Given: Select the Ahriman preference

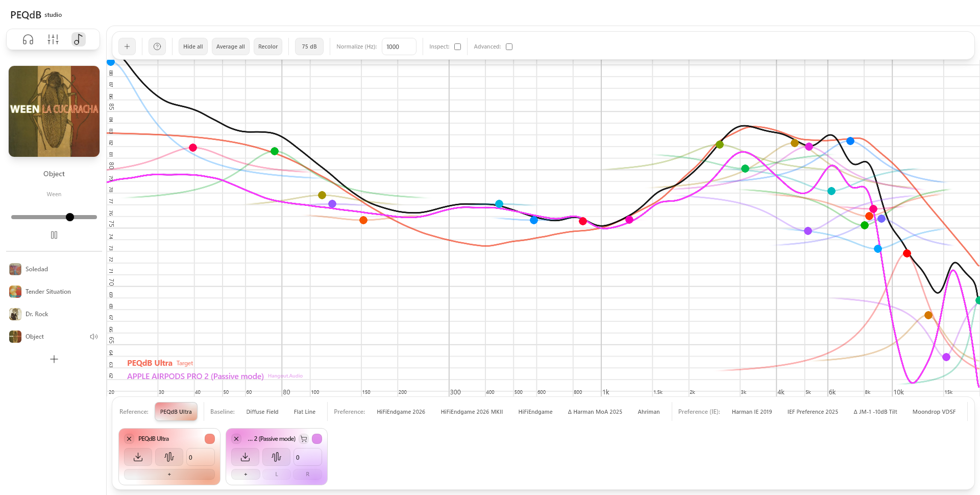Looking at the screenshot, I should click(649, 412).
